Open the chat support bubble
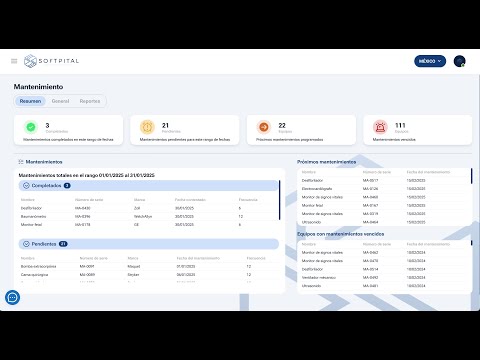The width and height of the screenshot is (480, 360). (13, 297)
